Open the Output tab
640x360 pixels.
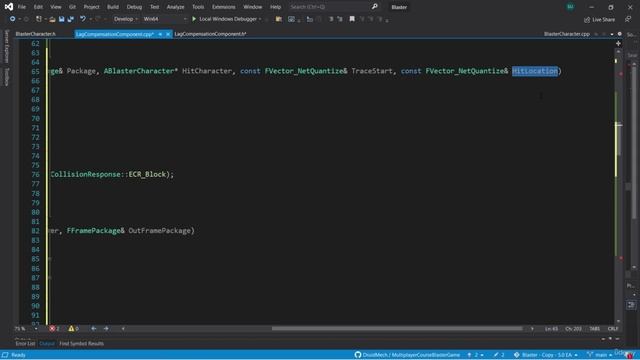pos(47,344)
